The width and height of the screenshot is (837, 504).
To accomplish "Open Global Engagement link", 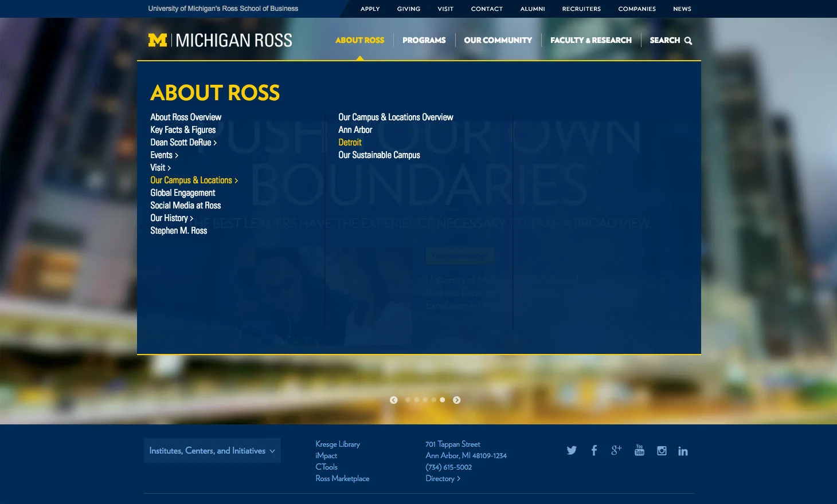I will coord(182,193).
